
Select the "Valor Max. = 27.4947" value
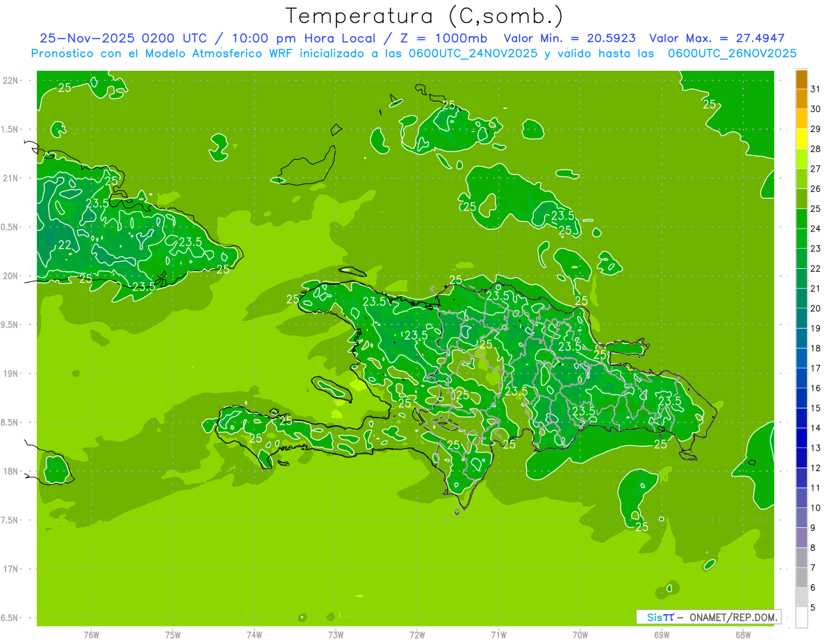pos(717,38)
